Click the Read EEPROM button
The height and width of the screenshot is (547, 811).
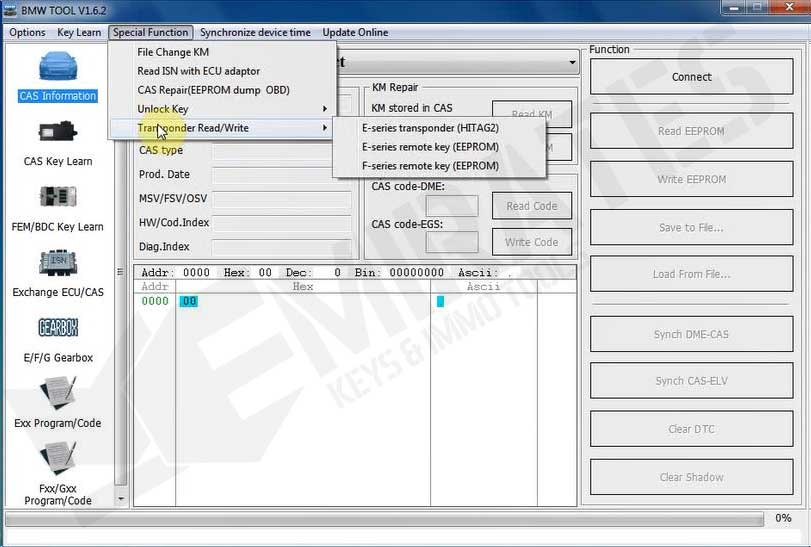[692, 131]
